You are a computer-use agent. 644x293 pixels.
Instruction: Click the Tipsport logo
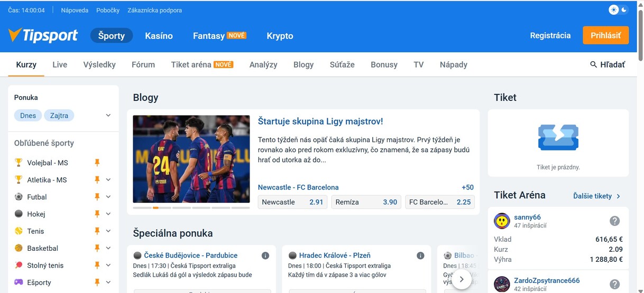point(43,35)
